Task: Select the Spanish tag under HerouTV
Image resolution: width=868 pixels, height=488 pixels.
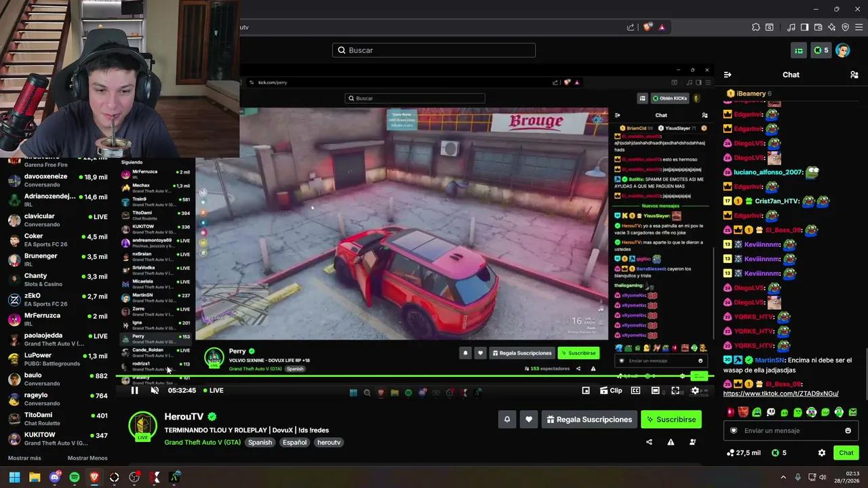Action: pyautogui.click(x=260, y=443)
